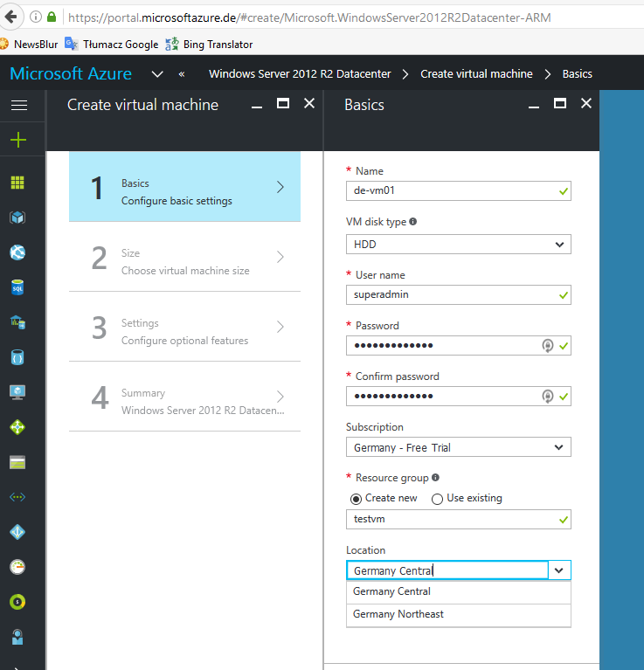Close the Basics blade
644x670 pixels.
point(585,103)
